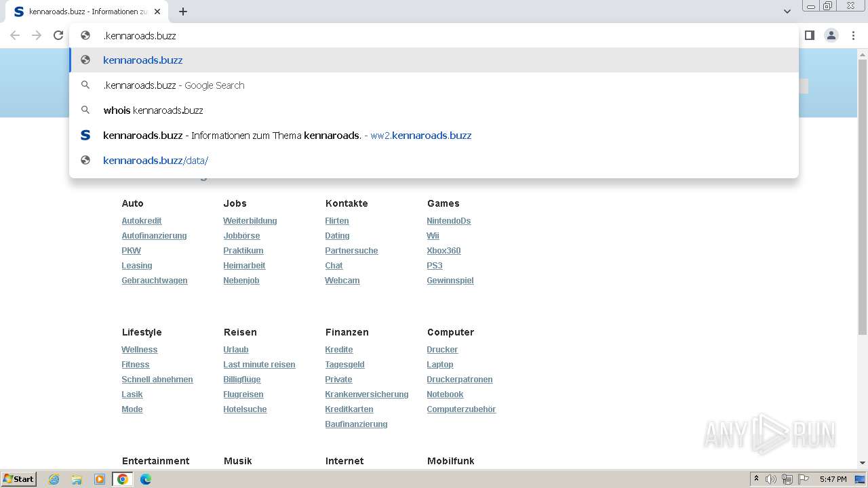
Task: Switch to the kennaroads.buzz browser tab
Action: pos(87,12)
